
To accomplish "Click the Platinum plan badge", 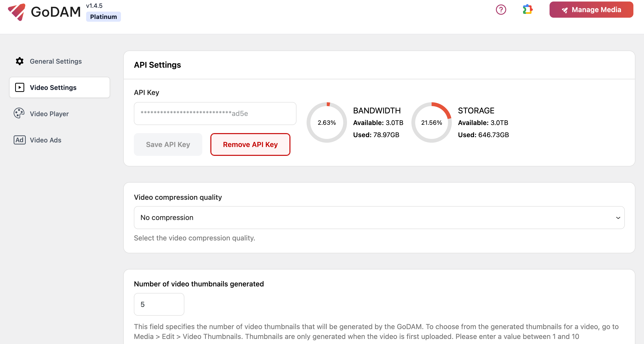I will point(103,17).
